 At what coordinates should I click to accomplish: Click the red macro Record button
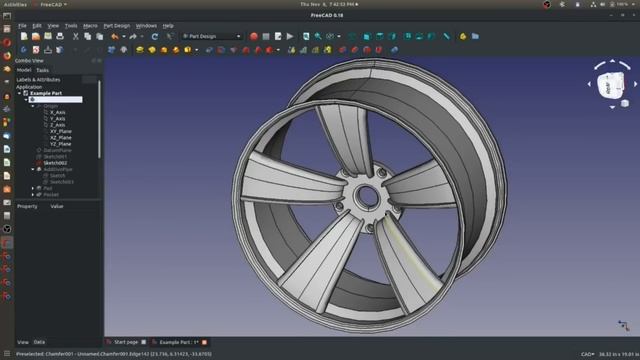(254, 36)
